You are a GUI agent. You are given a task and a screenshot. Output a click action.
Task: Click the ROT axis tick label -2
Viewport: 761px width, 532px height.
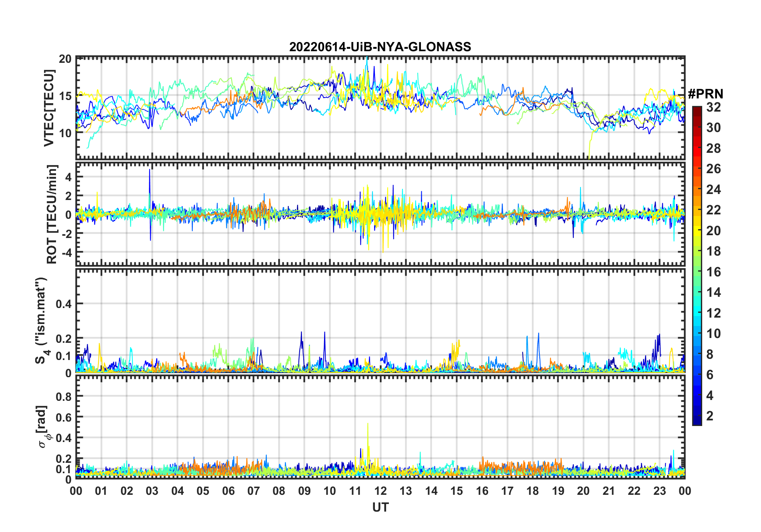point(66,233)
